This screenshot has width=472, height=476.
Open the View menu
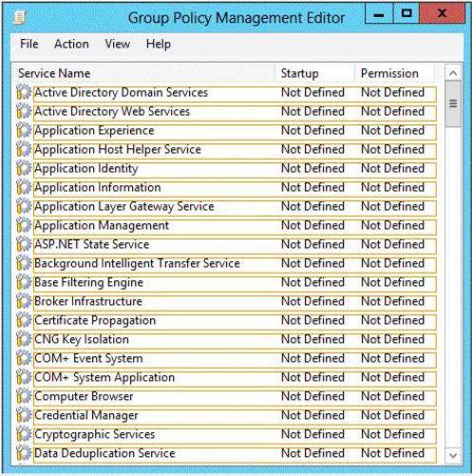118,44
